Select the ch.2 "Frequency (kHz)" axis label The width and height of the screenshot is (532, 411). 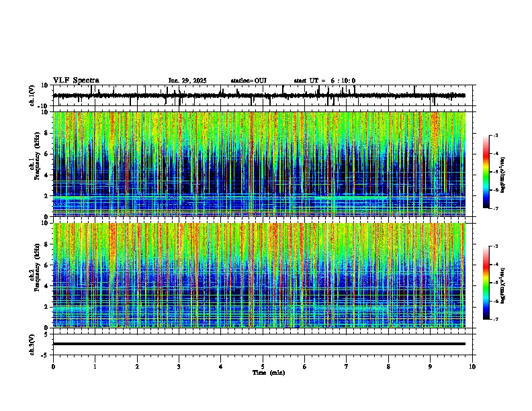[x=37, y=267]
